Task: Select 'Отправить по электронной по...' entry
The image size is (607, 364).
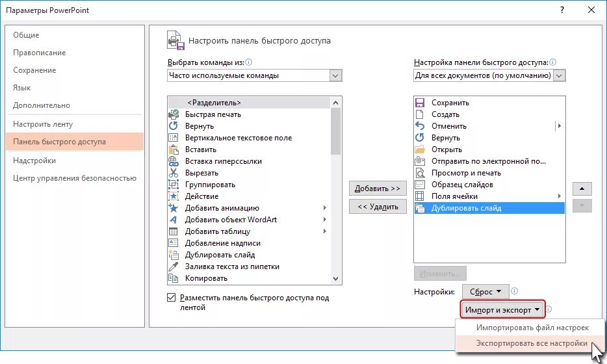Action: coord(489,161)
